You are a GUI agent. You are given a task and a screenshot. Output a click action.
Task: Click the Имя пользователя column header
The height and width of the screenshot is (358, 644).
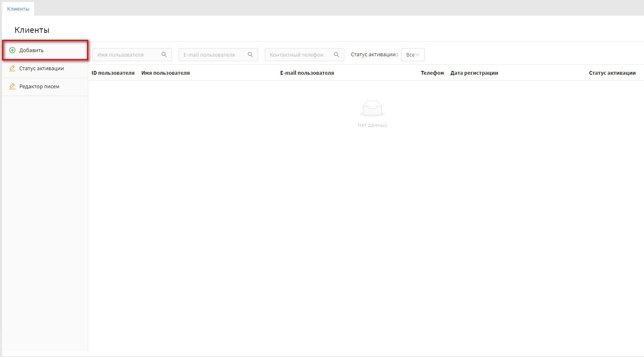165,73
